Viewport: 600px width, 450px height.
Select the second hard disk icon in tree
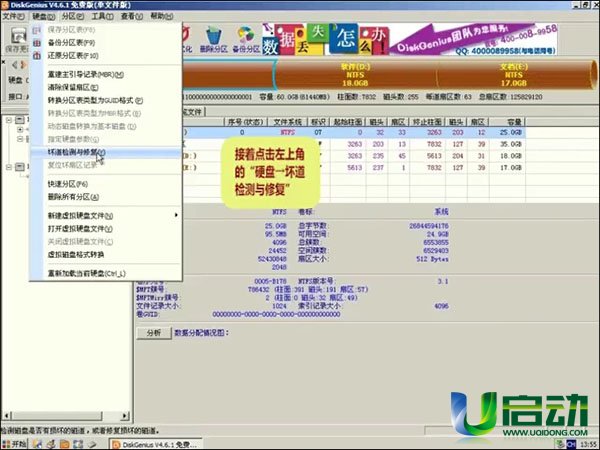point(20,167)
